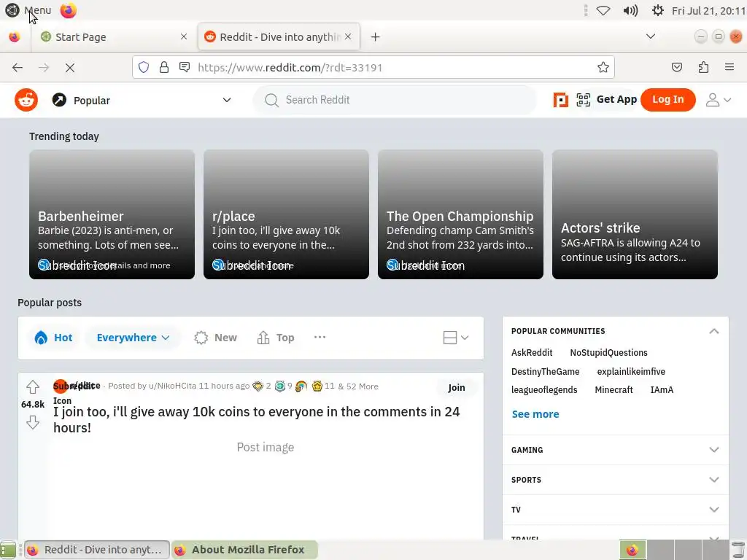The height and width of the screenshot is (560, 747).
Task: Click the tracking protection shield icon
Action: tap(144, 67)
